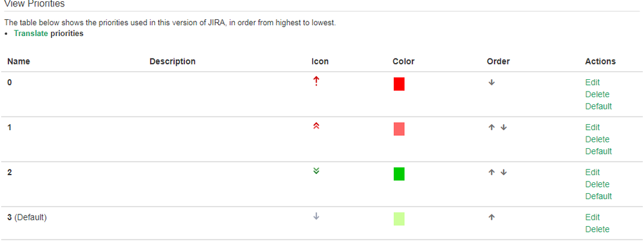Move priority 2 up in order

(x=492, y=173)
